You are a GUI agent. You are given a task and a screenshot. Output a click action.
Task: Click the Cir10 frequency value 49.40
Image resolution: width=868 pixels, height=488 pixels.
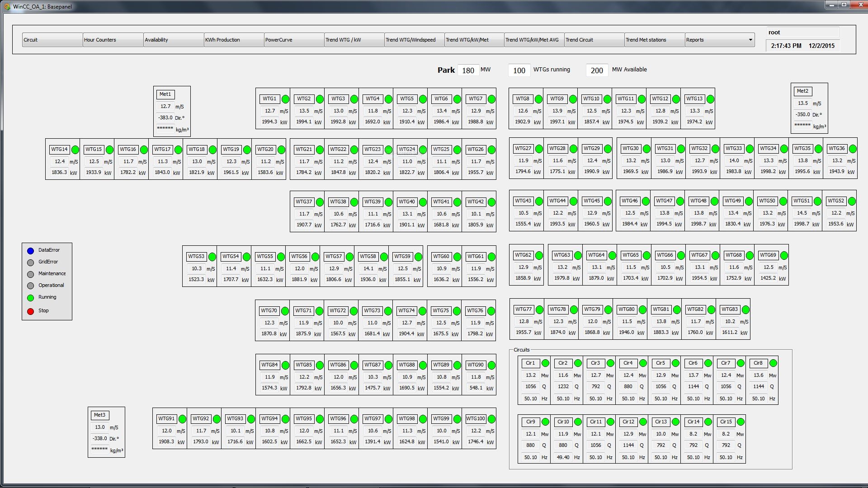point(563,458)
